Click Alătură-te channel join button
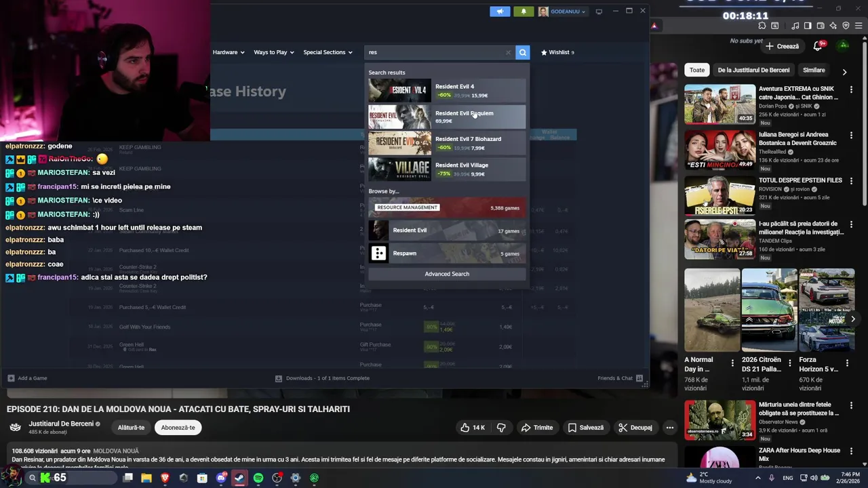The height and width of the screenshot is (488, 868). coord(131,428)
